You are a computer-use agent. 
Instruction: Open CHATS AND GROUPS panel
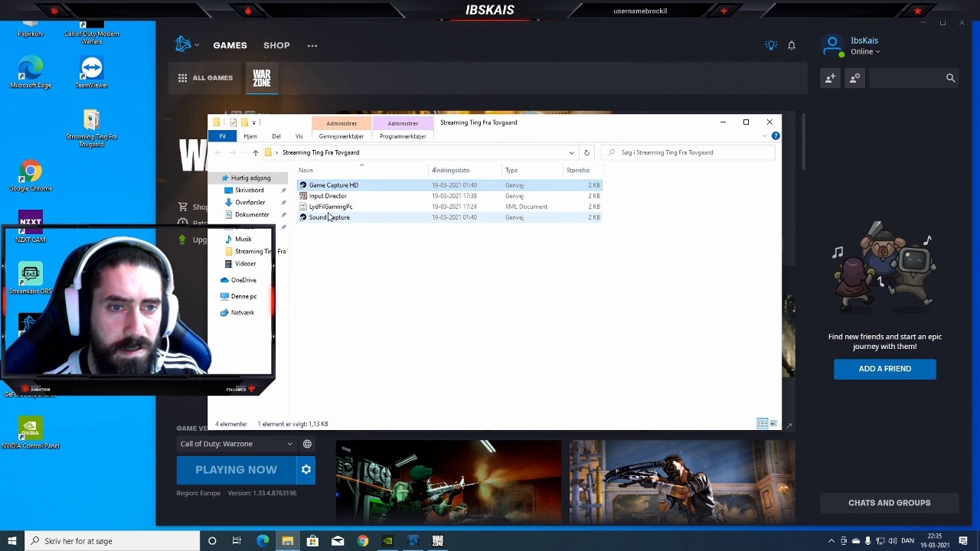coord(889,503)
